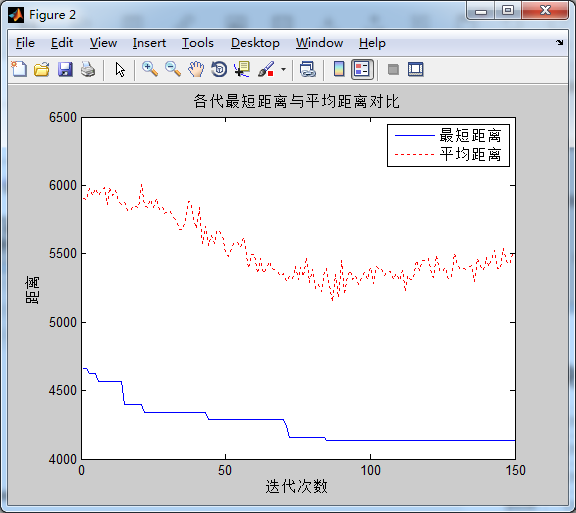Image resolution: width=576 pixels, height=513 pixels.
Task: Minimize the Figure 2 window
Action: point(480,11)
